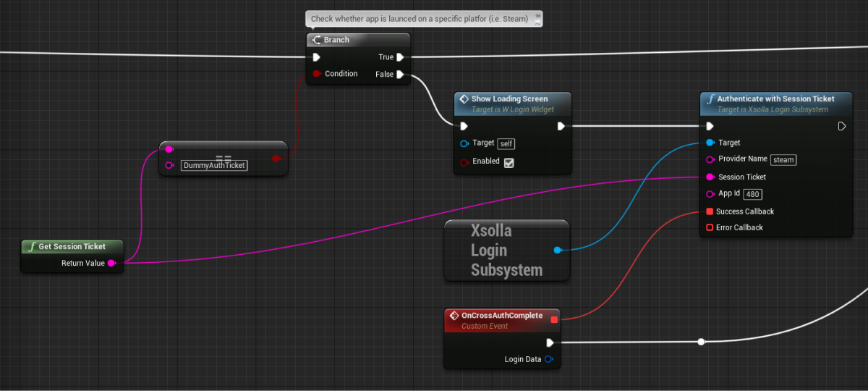Click the Target self field on Show Loading Screen

click(506, 143)
